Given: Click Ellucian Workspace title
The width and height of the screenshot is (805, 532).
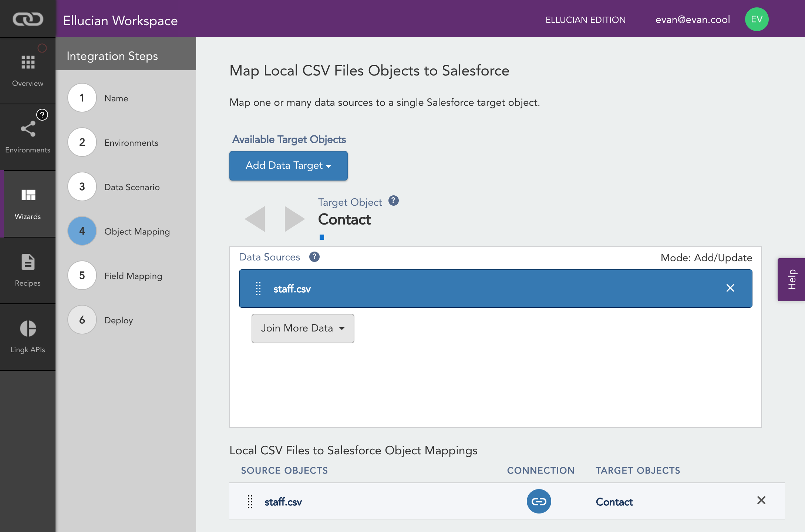Looking at the screenshot, I should pos(120,21).
